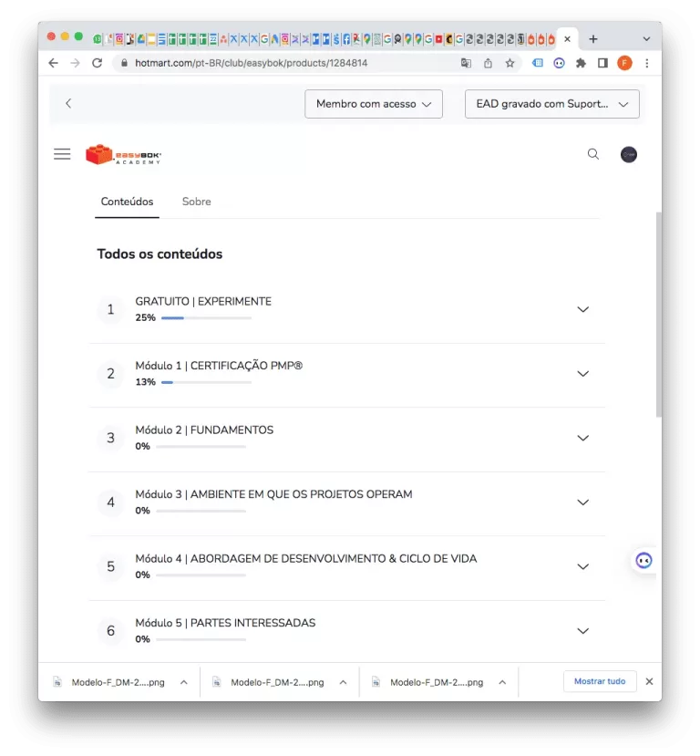Viewport: 700px width, 756px height.
Task: Click the browser address bar URL
Action: 251,63
